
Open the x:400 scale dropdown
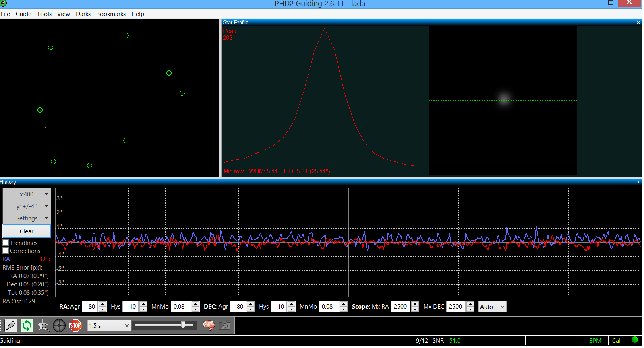point(27,194)
